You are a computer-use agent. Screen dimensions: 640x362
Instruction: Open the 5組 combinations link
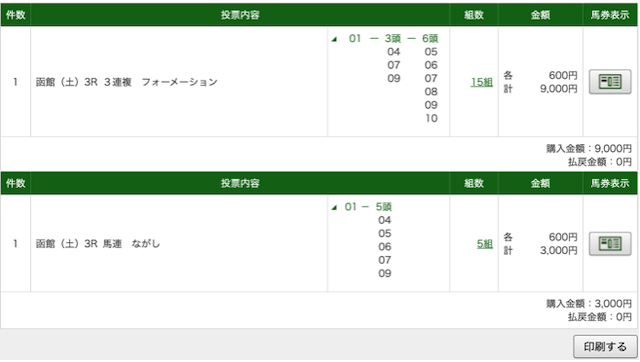484,244
